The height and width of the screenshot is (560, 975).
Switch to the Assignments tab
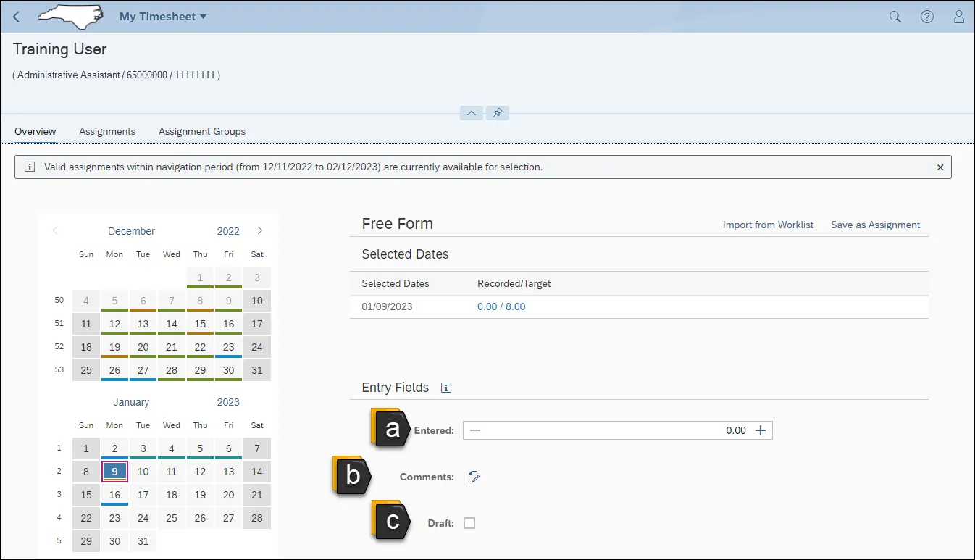(107, 131)
